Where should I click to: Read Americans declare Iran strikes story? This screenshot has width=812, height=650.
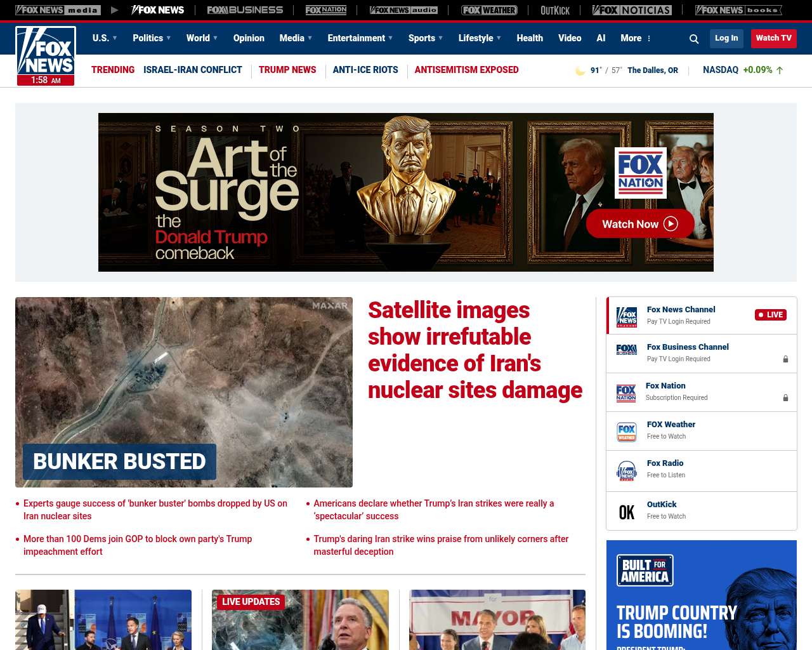pos(434,510)
